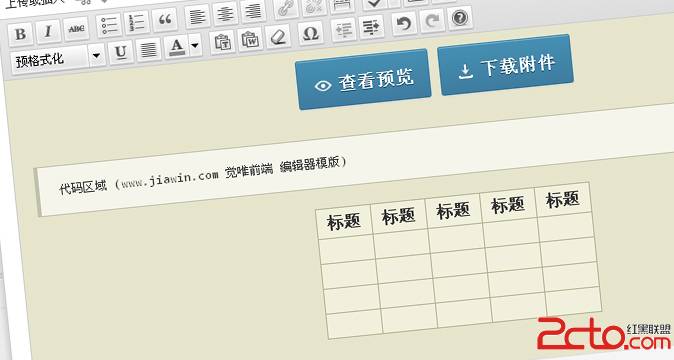Screen dimensions: 674x360
Task: Insert a hyperlink with the chain icon
Action: 285,8
